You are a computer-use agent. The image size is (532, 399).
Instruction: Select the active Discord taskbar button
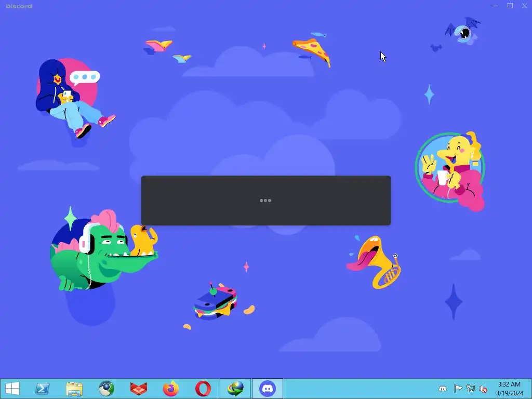pos(268,389)
